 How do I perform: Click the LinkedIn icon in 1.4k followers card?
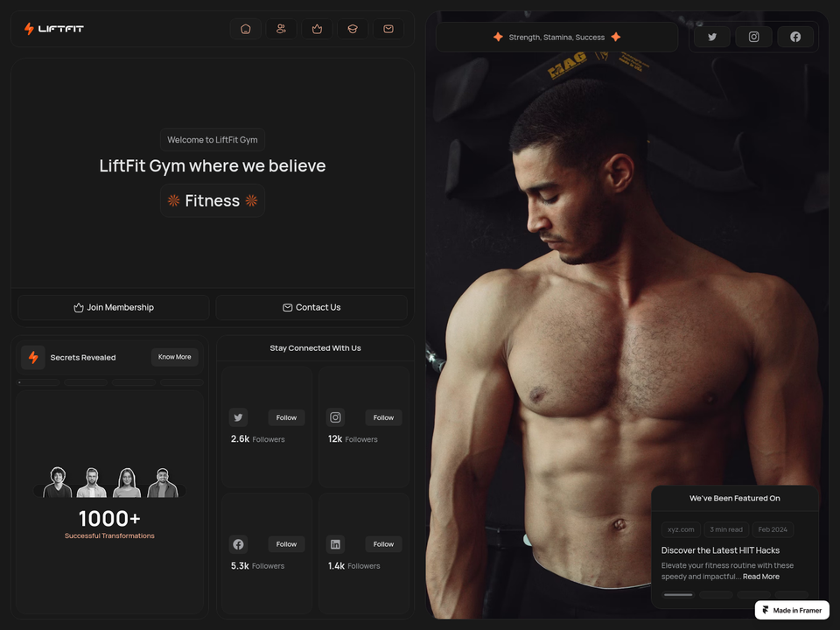click(x=335, y=544)
